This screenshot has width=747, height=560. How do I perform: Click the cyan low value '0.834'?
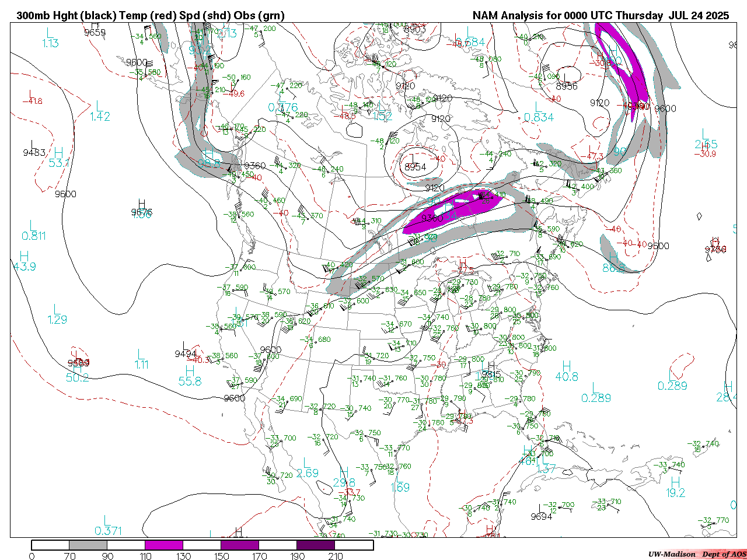pyautogui.click(x=539, y=117)
